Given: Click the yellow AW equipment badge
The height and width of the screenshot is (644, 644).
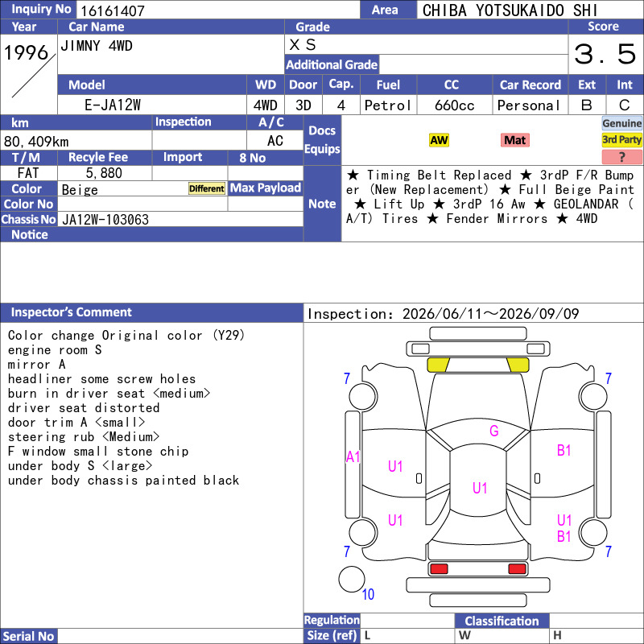Looking at the screenshot, I should 439,140.
